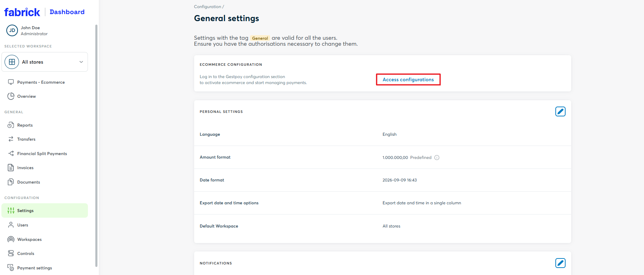Viewport: 644px width, 275px height.
Task: Click the All stores grid icon
Action: coord(12,62)
